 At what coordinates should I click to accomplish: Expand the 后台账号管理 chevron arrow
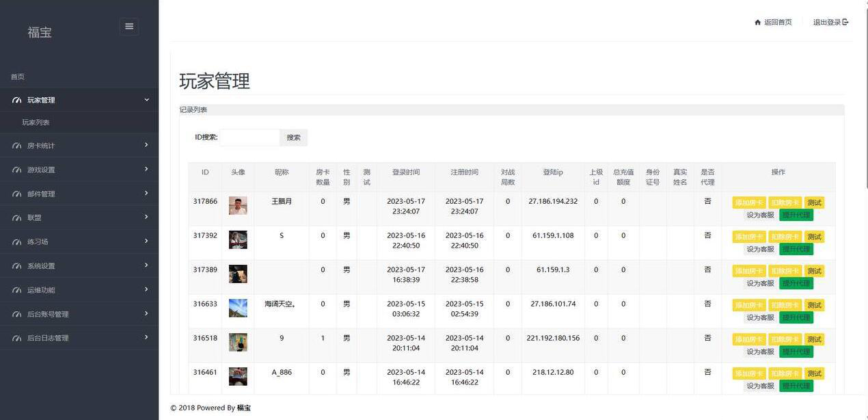146,314
